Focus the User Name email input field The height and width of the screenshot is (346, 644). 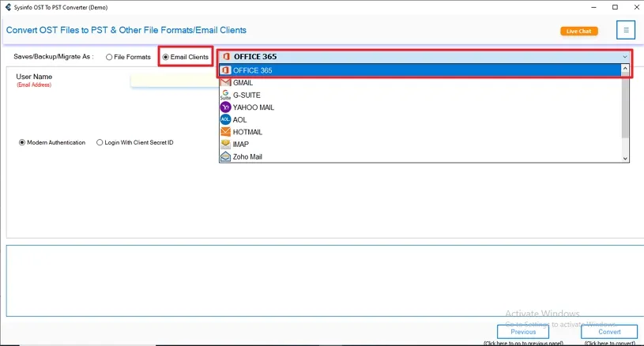click(x=175, y=81)
